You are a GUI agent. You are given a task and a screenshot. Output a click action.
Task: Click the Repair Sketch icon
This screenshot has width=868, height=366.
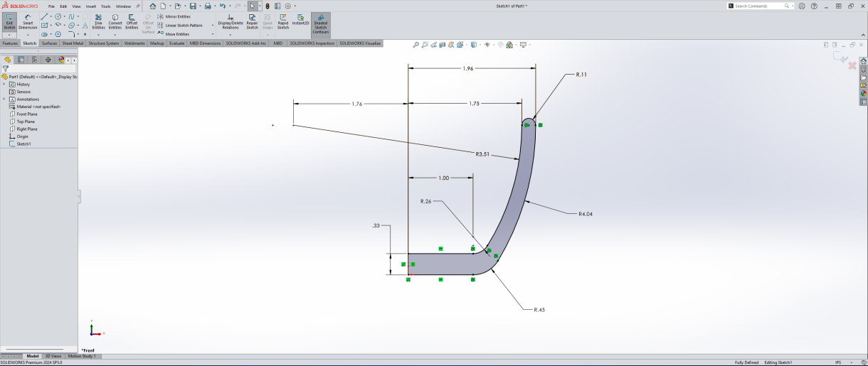point(252,22)
